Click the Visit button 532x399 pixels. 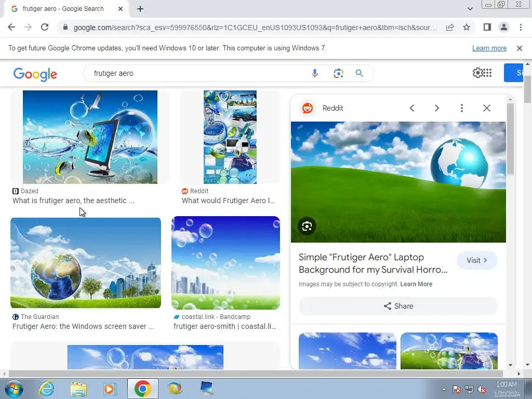coord(477,260)
